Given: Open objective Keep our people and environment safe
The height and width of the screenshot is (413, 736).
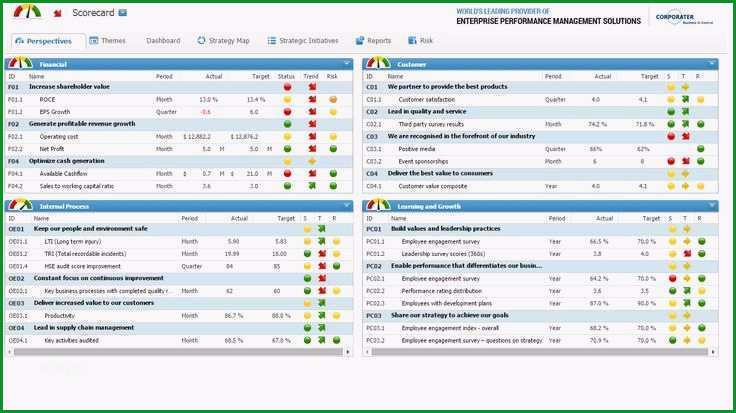Looking at the screenshot, I should click(x=90, y=229).
